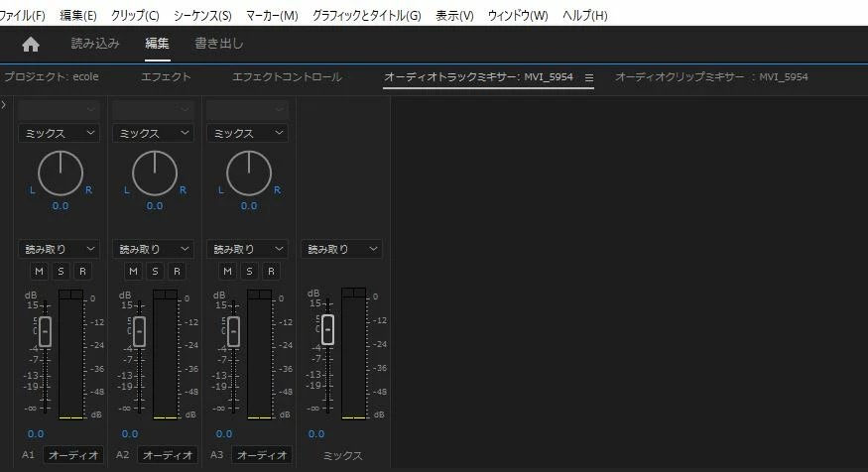Open クリップ(C) menu
Image resolution: width=868 pixels, height=472 pixels.
coord(135,16)
